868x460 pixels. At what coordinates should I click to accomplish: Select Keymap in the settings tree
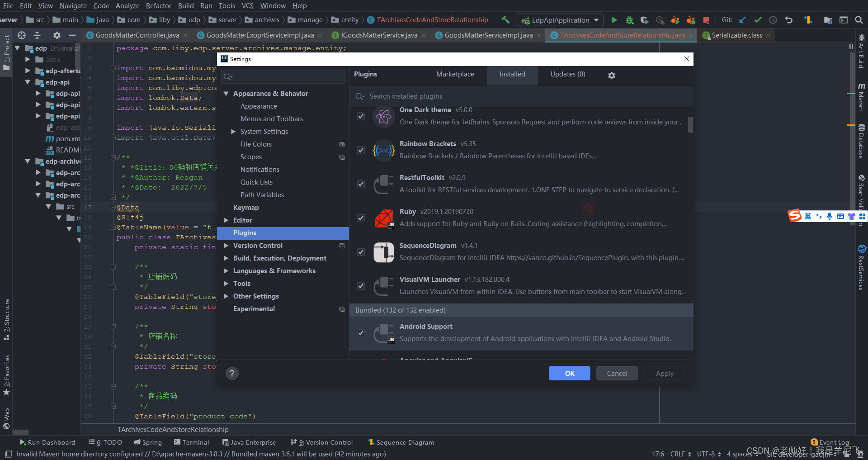point(246,208)
